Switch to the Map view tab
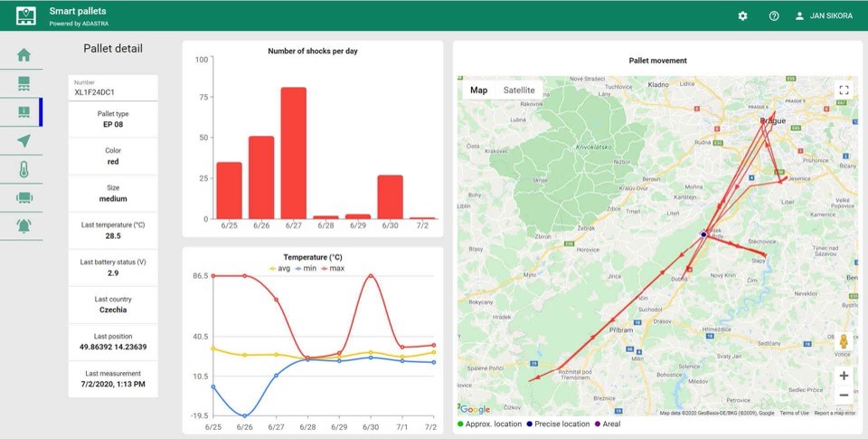Screen dimensions: 868x439 coord(479,90)
